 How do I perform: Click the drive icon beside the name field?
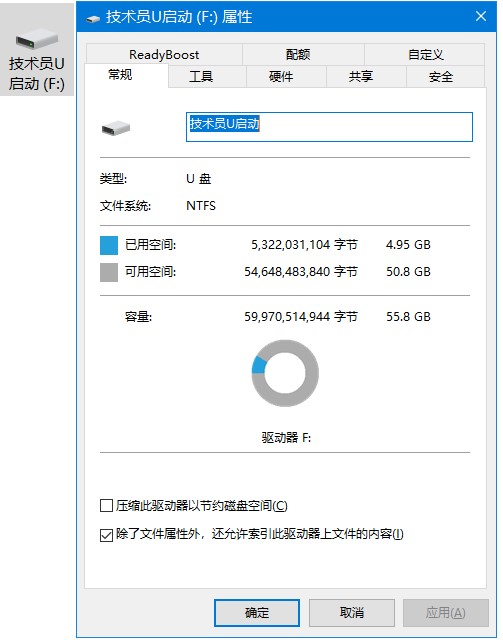(x=116, y=128)
